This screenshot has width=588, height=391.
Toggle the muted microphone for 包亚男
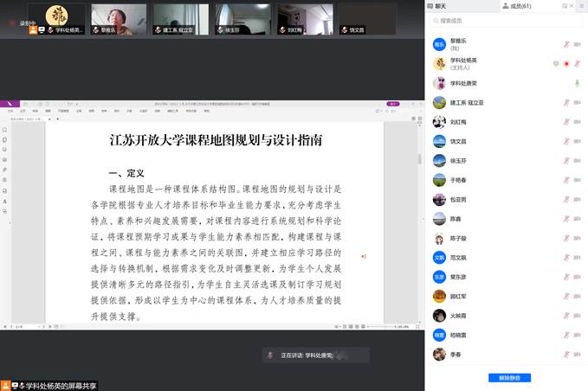(566, 200)
